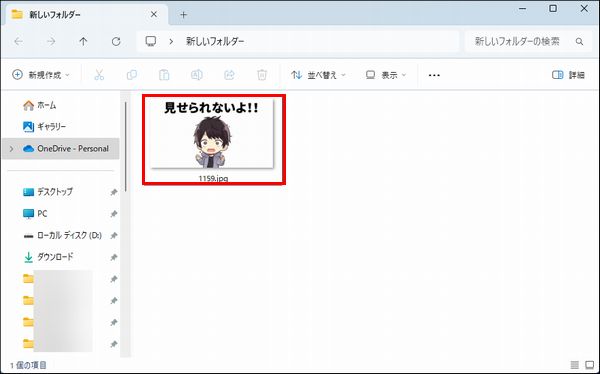Close the 新しいフォルダー tab
Image resolution: width=600 pixels, height=374 pixels.
pos(153,15)
